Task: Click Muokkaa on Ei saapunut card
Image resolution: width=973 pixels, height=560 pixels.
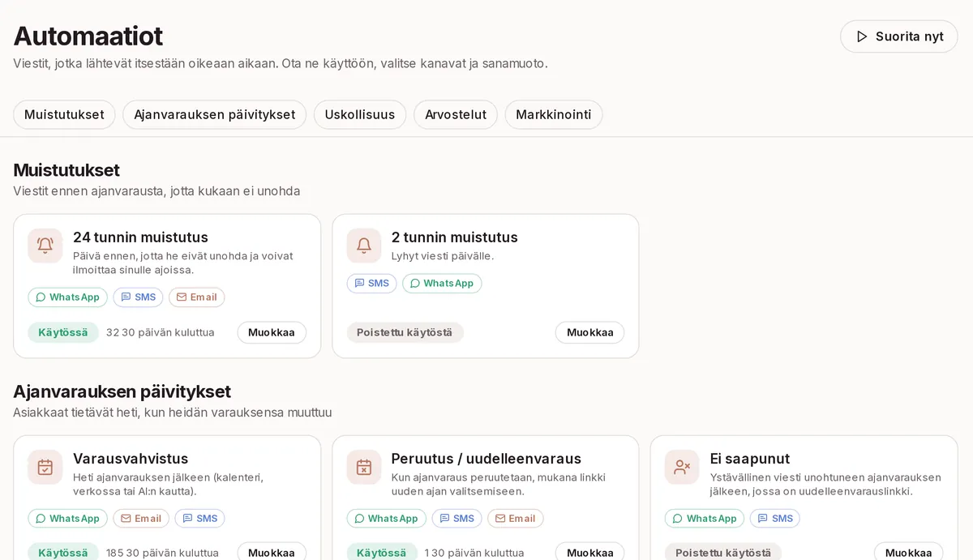Action: point(908,553)
